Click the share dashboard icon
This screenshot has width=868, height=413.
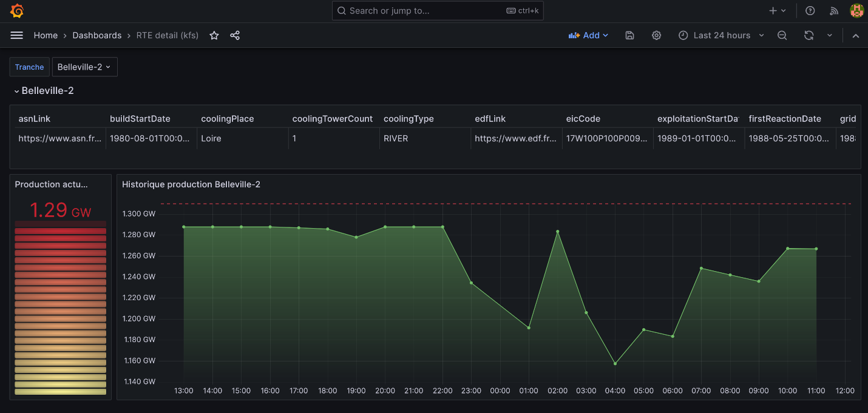(235, 36)
